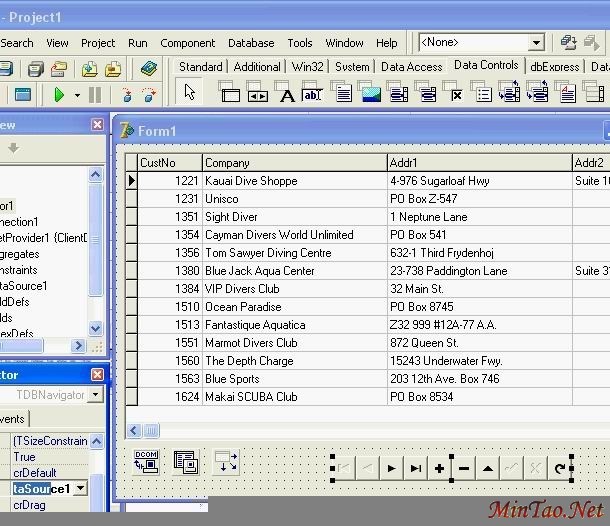Expand the TDBNavigator object selector dropdown
This screenshot has width=610, height=526.
(96, 395)
